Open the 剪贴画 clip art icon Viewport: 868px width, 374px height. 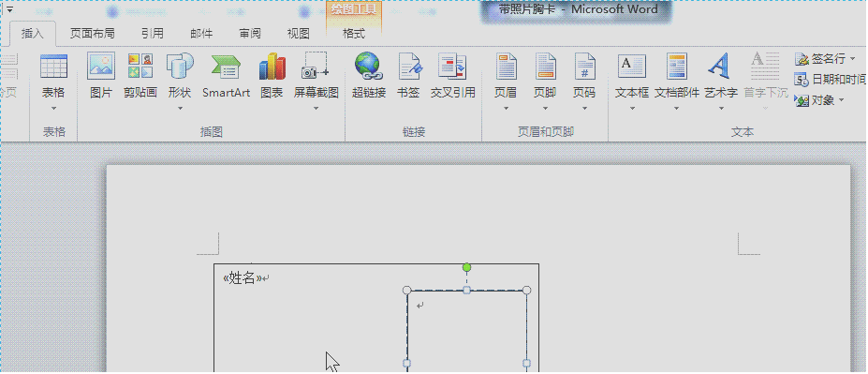point(140,67)
